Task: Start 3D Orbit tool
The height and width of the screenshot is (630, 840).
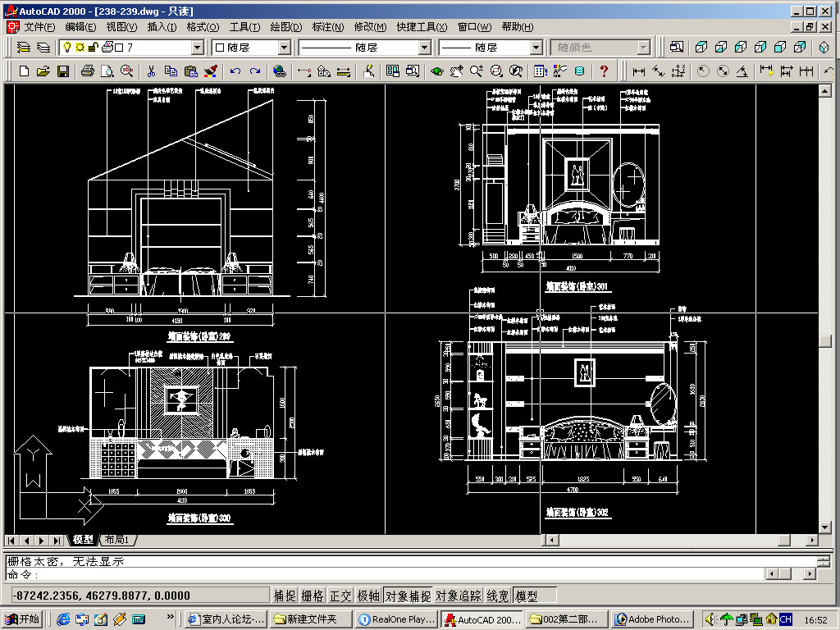Action: tap(437, 71)
